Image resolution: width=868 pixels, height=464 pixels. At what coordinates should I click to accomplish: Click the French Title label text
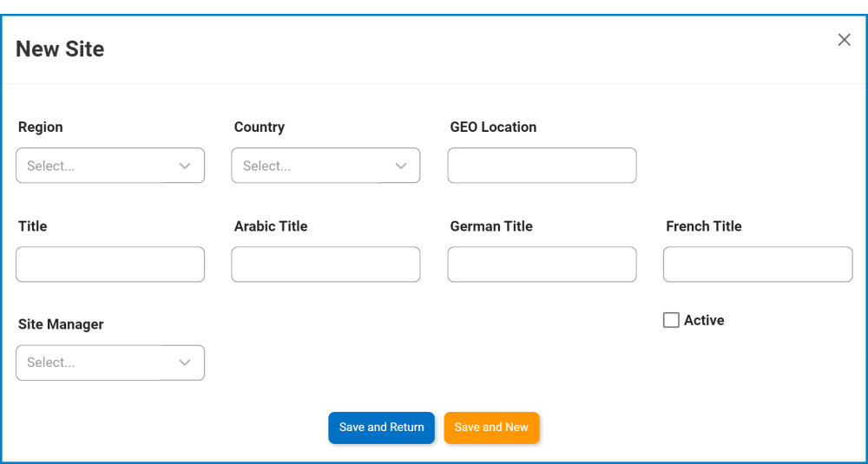coord(704,226)
